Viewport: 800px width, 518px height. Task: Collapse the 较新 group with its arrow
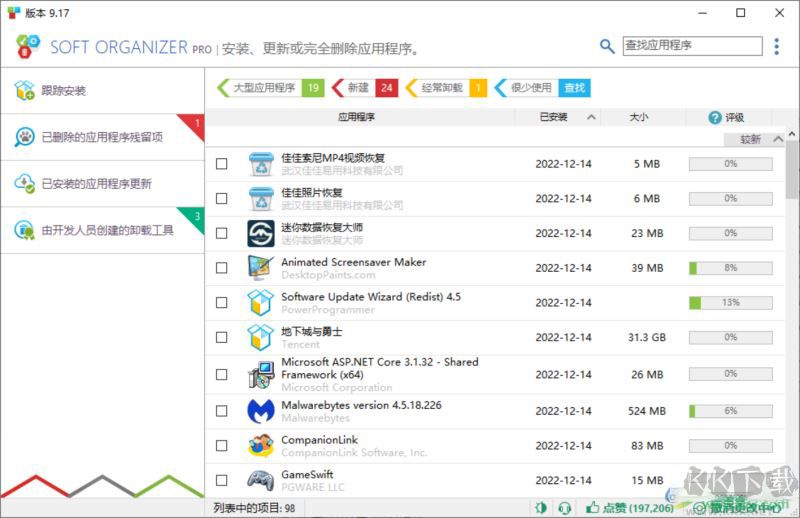tap(776, 139)
